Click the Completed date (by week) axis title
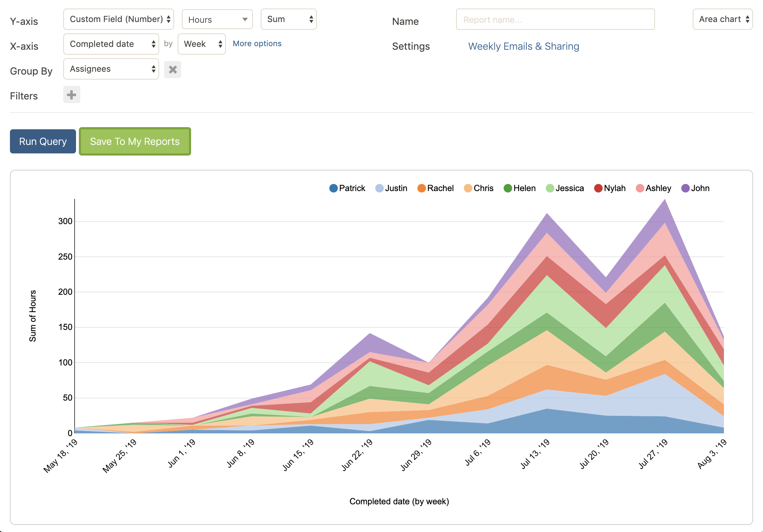Screen dimensions: 763x532 click(x=399, y=501)
